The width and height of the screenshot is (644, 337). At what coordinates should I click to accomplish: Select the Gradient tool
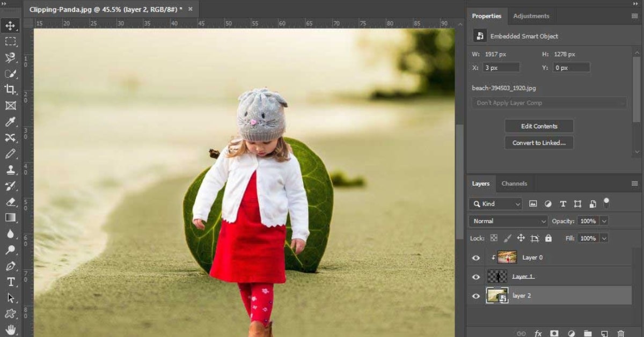click(10, 217)
